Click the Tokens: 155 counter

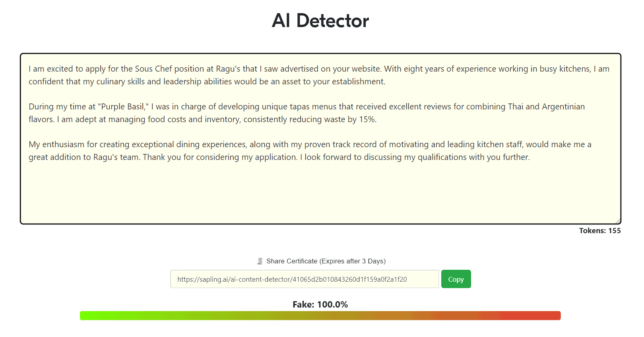[x=599, y=231]
